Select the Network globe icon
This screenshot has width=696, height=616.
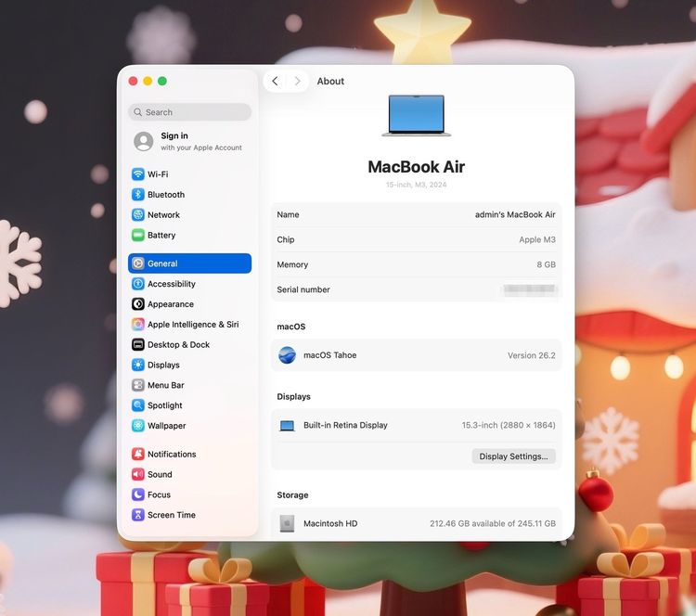pyautogui.click(x=138, y=215)
